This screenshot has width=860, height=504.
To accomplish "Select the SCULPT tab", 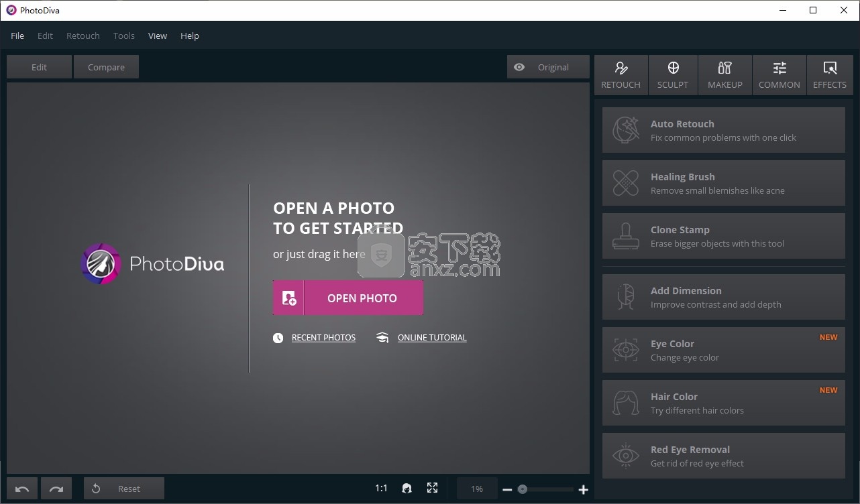I will tap(673, 75).
